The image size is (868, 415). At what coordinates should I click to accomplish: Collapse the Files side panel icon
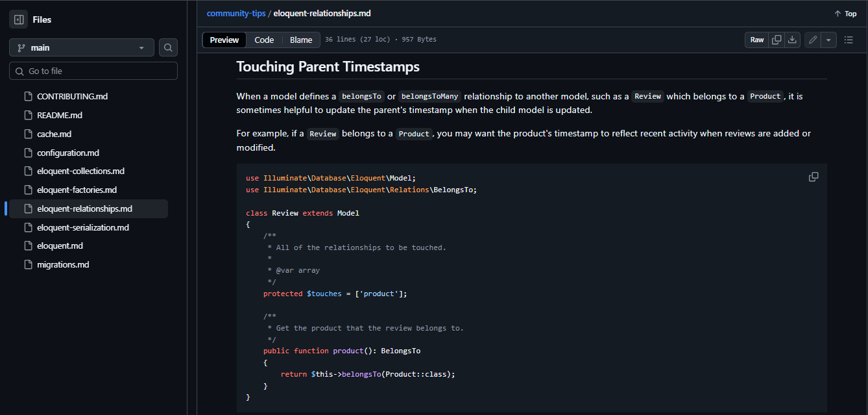click(x=18, y=19)
